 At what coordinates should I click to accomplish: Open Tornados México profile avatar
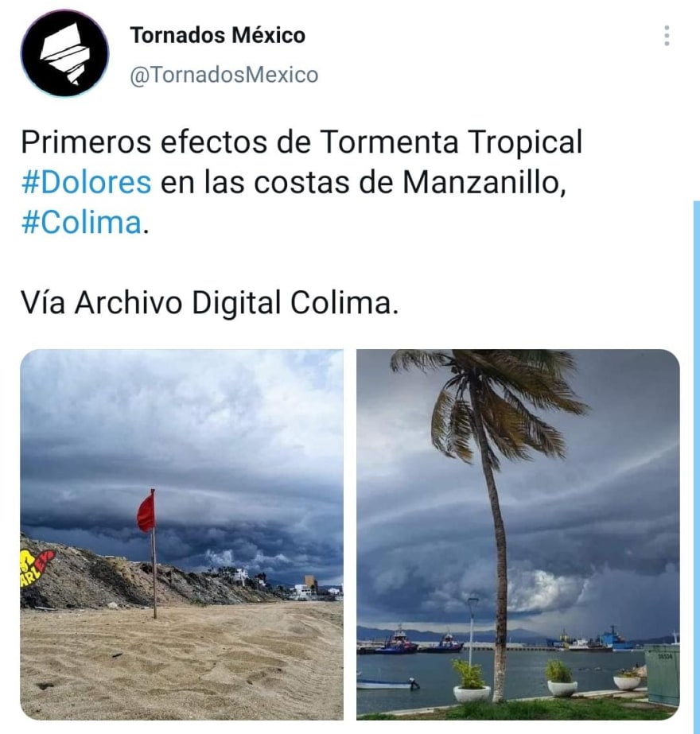pyautogui.click(x=64, y=53)
